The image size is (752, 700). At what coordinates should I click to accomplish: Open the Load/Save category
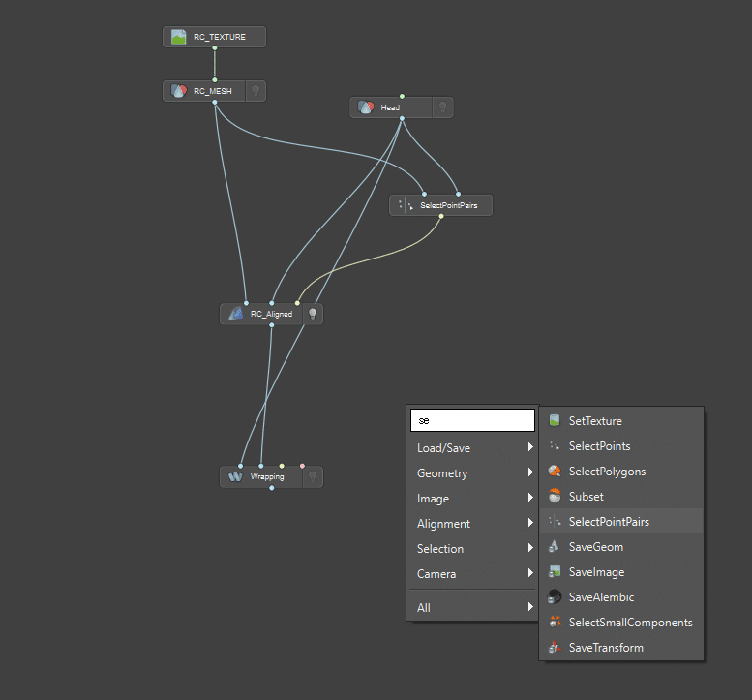point(473,447)
